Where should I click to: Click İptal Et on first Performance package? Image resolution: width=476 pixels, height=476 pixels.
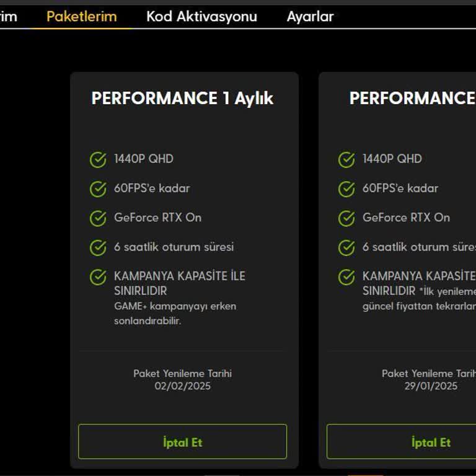click(x=182, y=442)
